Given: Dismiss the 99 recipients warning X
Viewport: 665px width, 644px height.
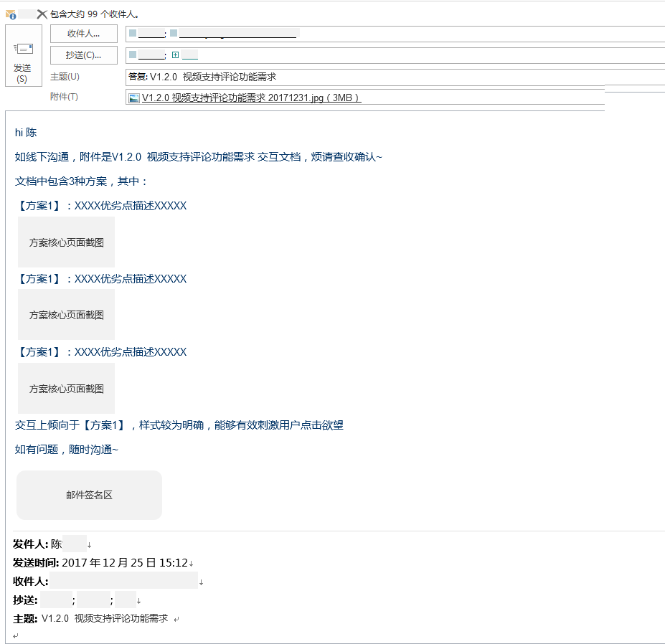Looking at the screenshot, I should tap(42, 14).
